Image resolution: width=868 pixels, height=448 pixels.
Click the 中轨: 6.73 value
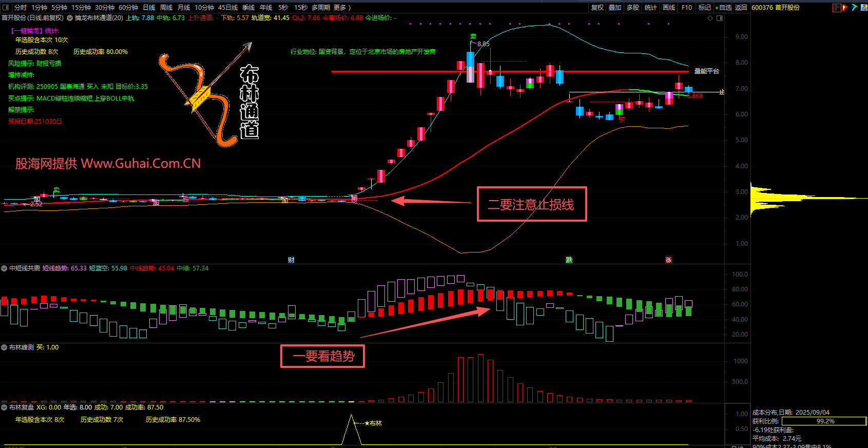click(x=170, y=18)
